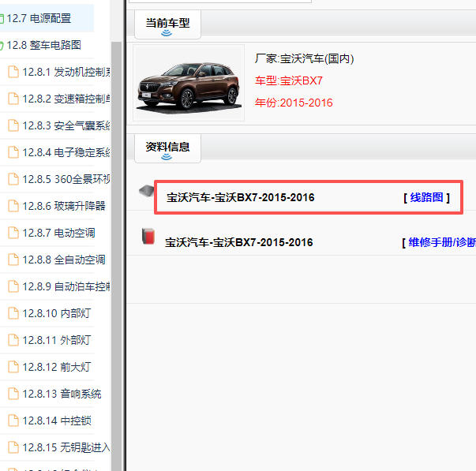Click page icon beside 12.8.7 电动空调
The height and width of the screenshot is (471, 476).
point(13,233)
